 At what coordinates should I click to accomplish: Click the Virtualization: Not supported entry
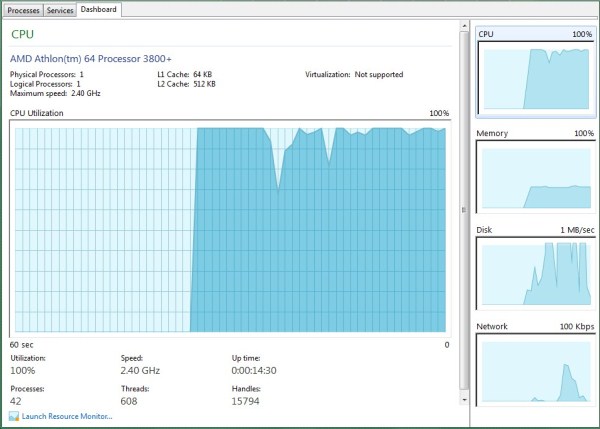point(354,75)
